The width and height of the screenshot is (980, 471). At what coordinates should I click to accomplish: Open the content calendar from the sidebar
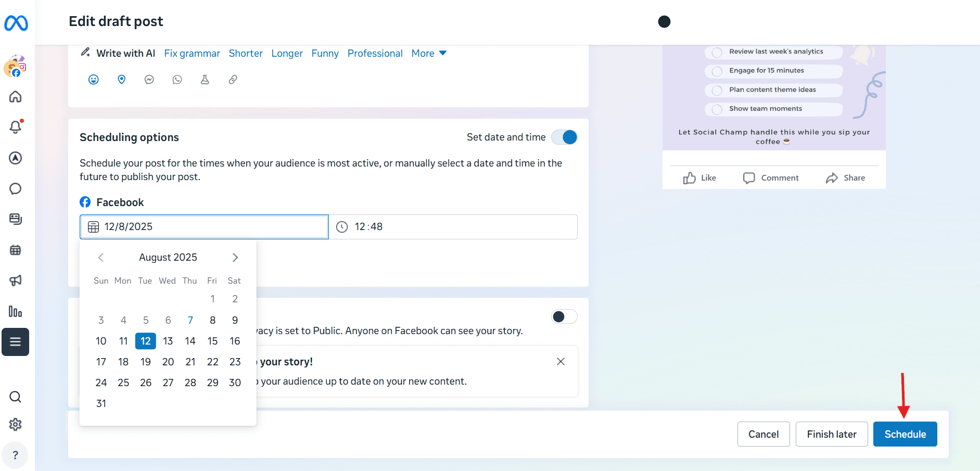tap(15, 250)
